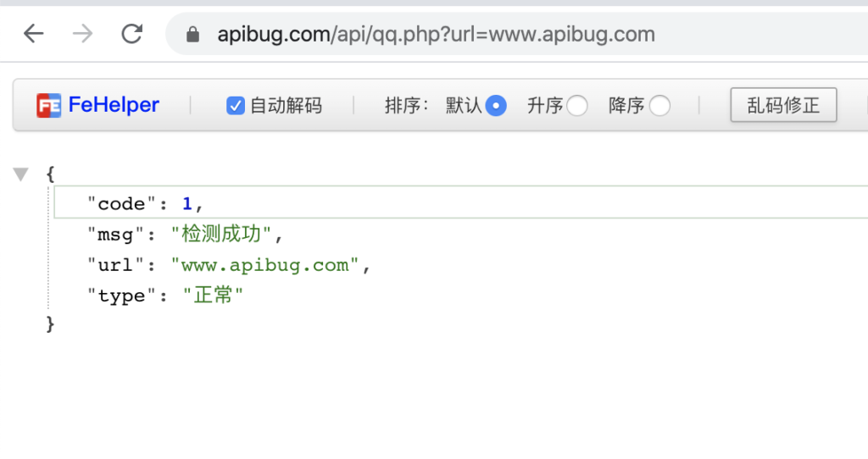Select the 默认 sort radio button
868x459 pixels.
[496, 106]
